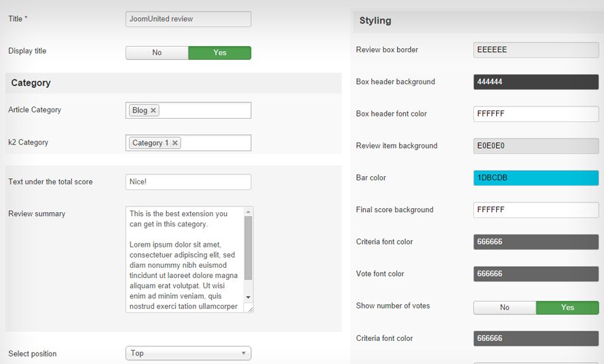Open the Select position dropdown
604x364 pixels.
189,353
